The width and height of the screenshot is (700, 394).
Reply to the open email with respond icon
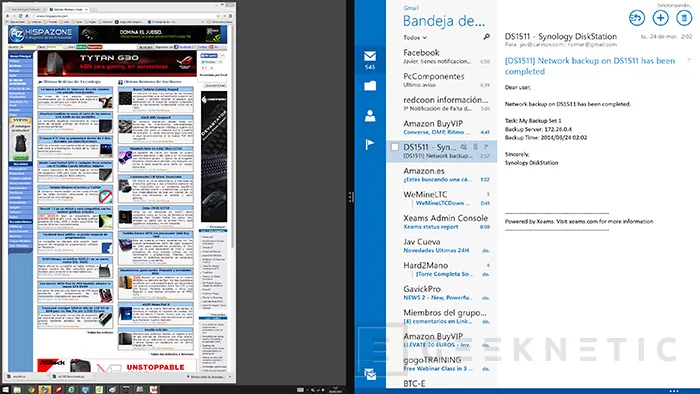[637, 18]
